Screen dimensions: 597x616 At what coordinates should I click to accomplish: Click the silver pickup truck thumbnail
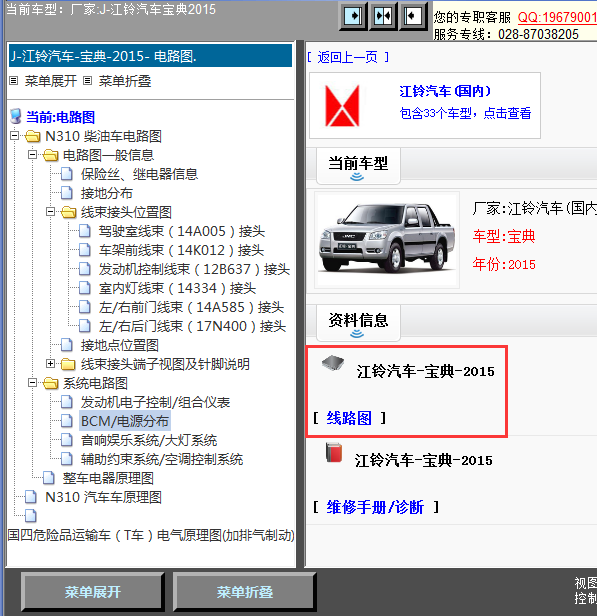(387, 240)
